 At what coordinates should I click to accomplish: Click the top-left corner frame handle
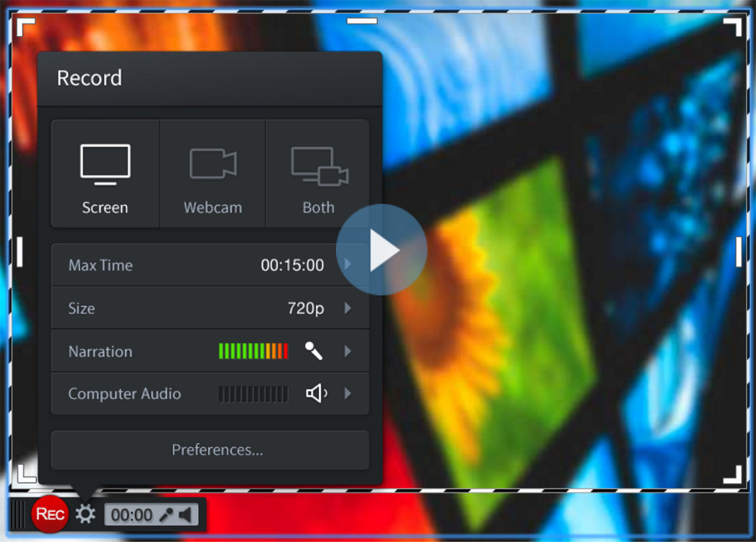pyautogui.click(x=26, y=27)
